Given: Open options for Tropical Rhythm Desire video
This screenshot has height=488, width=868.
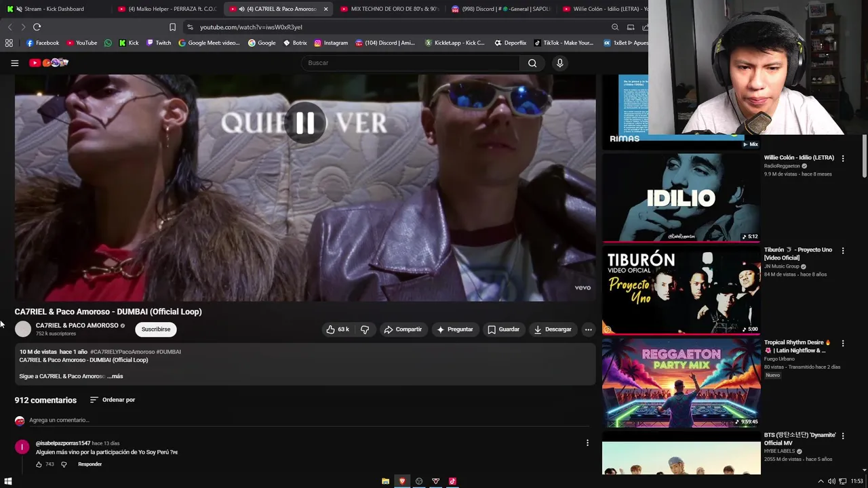Looking at the screenshot, I should pos(843,344).
